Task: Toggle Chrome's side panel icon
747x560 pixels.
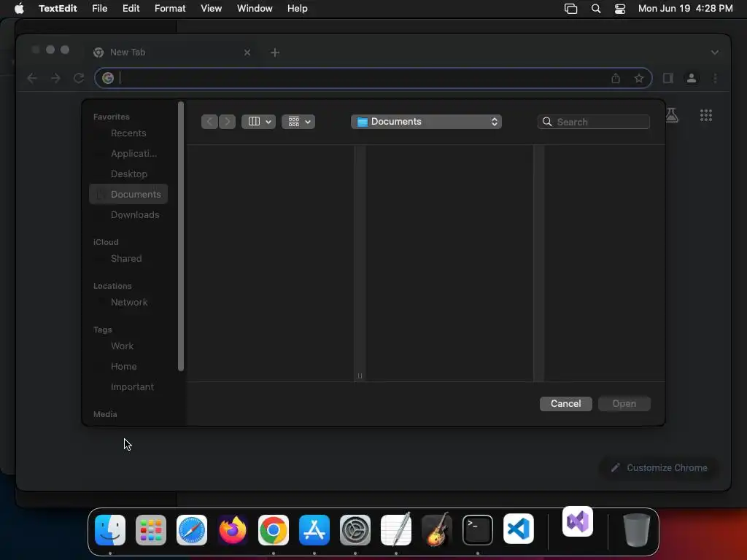Action: tap(668, 78)
